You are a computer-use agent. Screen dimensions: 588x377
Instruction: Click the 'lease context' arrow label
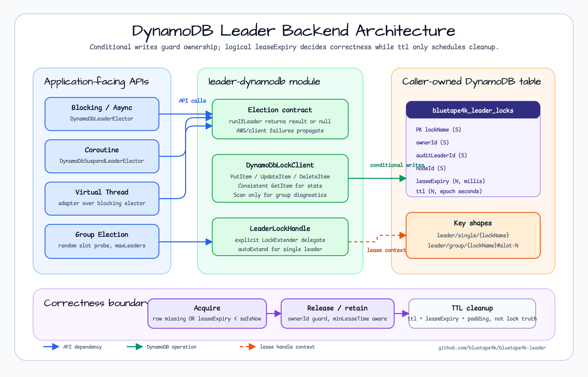[387, 250]
